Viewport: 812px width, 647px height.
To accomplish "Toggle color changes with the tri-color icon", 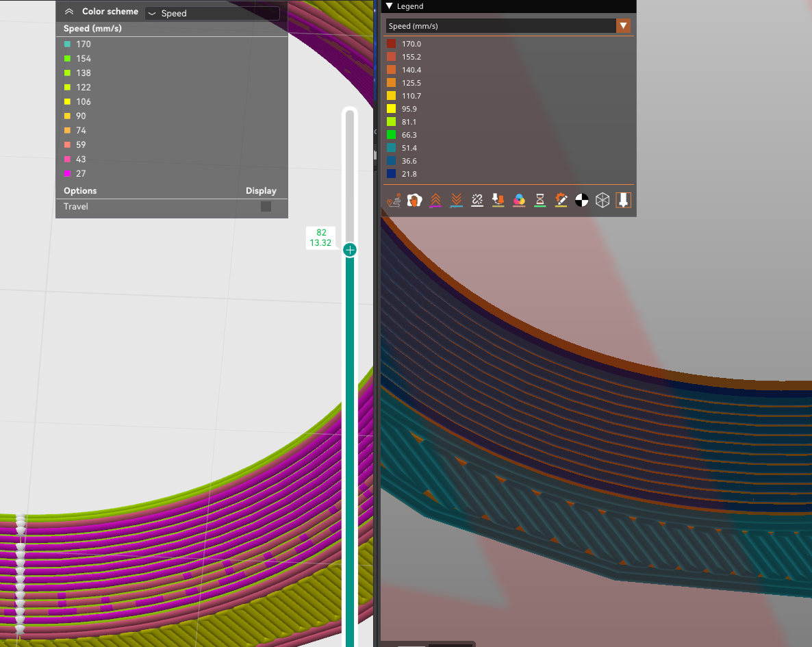I will pos(519,200).
